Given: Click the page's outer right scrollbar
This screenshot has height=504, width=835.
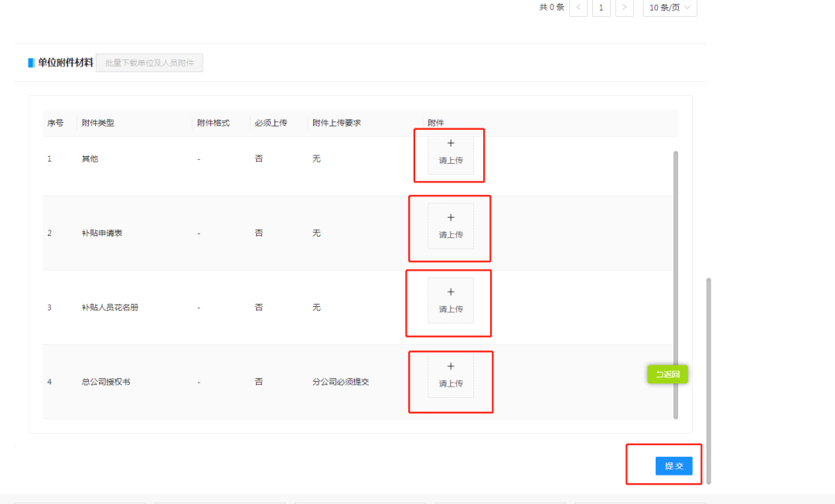Looking at the screenshot, I should [x=708, y=380].
